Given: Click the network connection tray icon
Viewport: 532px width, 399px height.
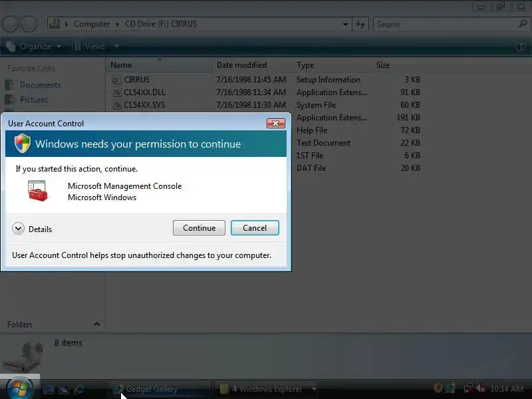Looking at the screenshot, I should tap(469, 388).
